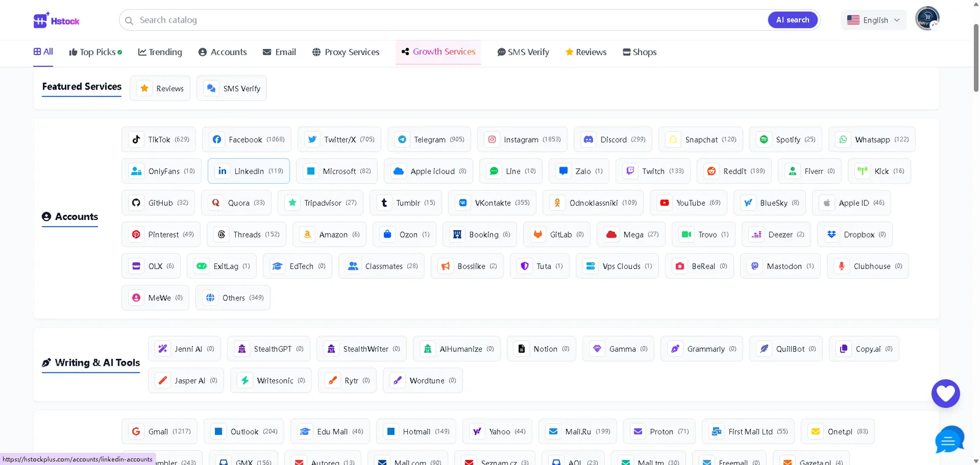Open the English language dropdown
980x465 pixels.
pos(873,20)
